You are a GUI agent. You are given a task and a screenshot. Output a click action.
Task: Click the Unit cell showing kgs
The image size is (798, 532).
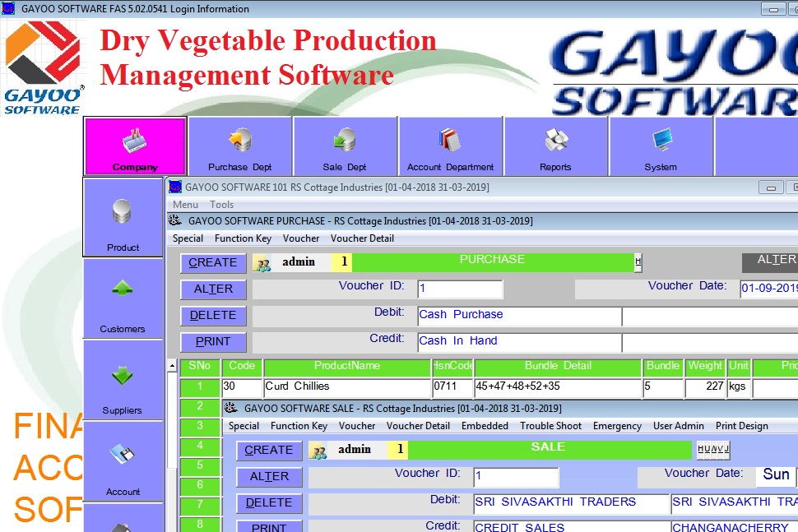pos(739,387)
